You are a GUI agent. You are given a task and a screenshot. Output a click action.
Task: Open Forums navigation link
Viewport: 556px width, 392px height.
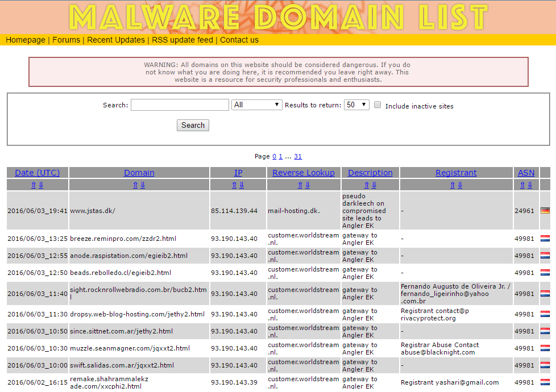[67, 40]
